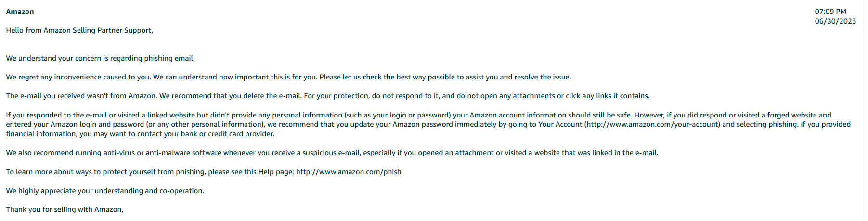Click the Thank you for selling with Amazon line

click(x=65, y=209)
